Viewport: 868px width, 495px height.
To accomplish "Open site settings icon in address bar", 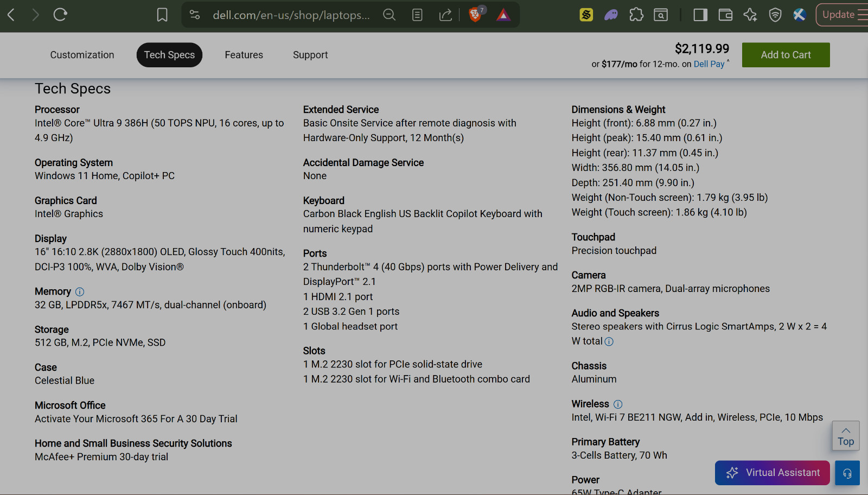I will 195,15.
